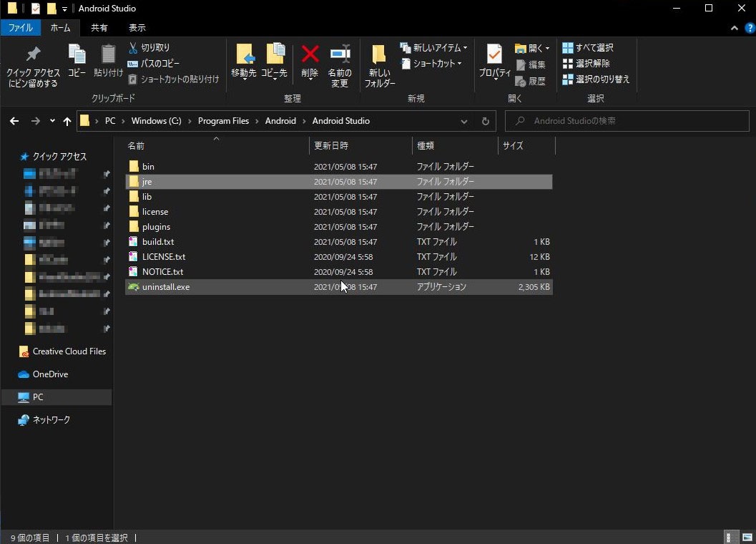Expand recent locations dropdown arrow
This screenshot has width=756, height=544.
click(x=52, y=121)
